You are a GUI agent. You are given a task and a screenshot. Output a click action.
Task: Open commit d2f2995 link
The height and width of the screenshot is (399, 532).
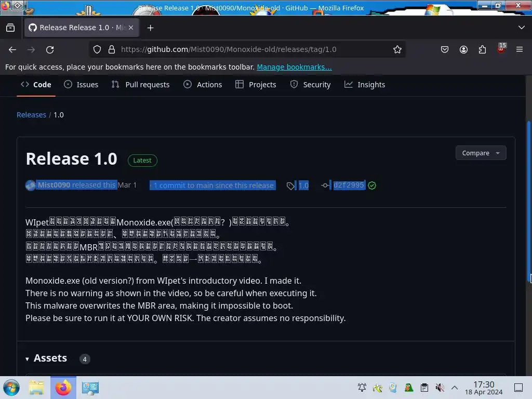tap(349, 185)
